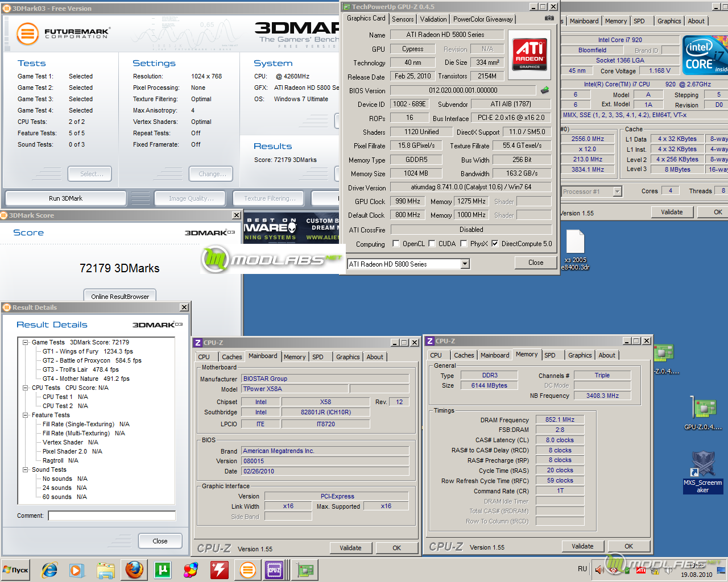Viewport: 728px width, 582px height.
Task: Click Close in the GPU-Z window
Action: (535, 263)
